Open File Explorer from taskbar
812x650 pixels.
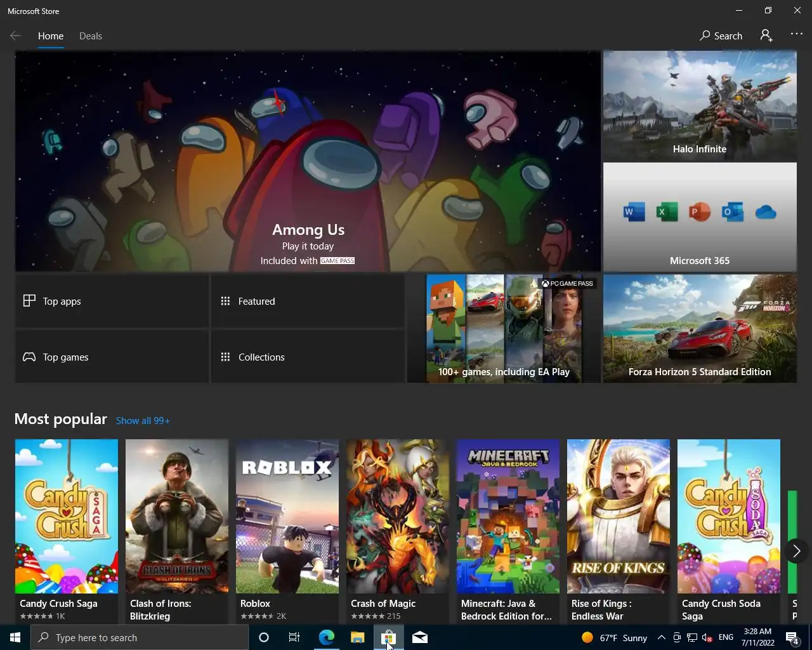[x=357, y=637]
